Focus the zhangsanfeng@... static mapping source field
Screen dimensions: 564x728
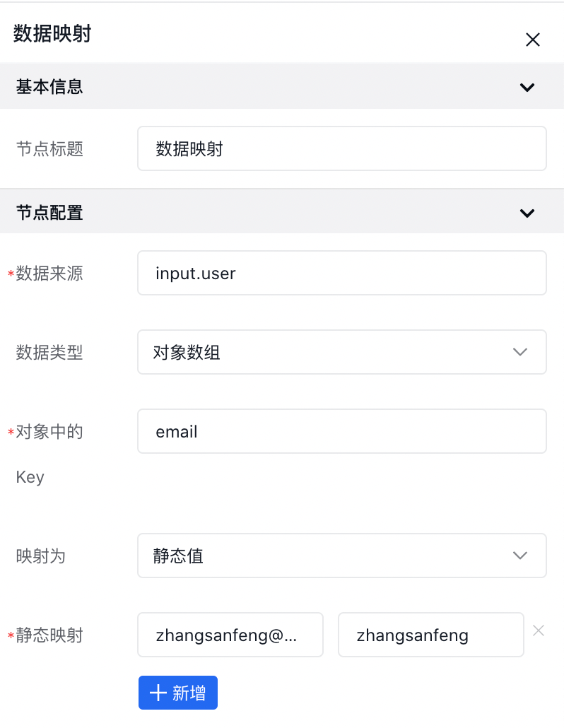point(230,635)
